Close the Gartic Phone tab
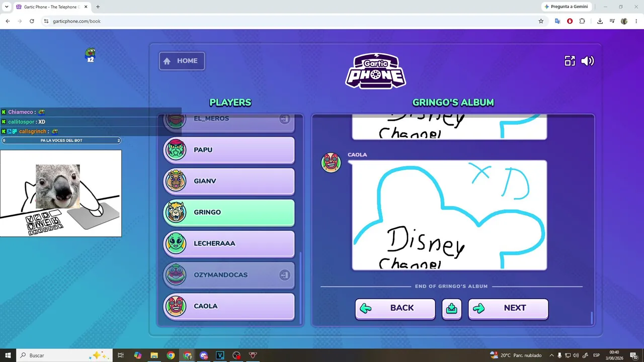Viewport: 644px width, 362px height. tap(86, 7)
